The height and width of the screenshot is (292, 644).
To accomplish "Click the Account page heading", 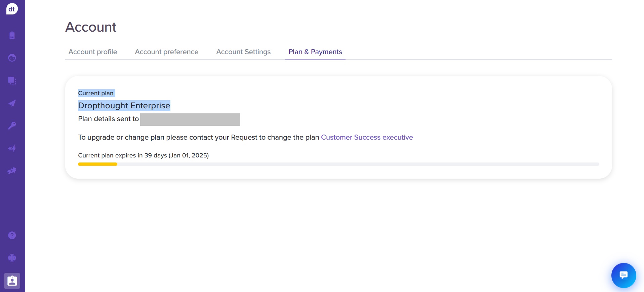I will pyautogui.click(x=91, y=27).
